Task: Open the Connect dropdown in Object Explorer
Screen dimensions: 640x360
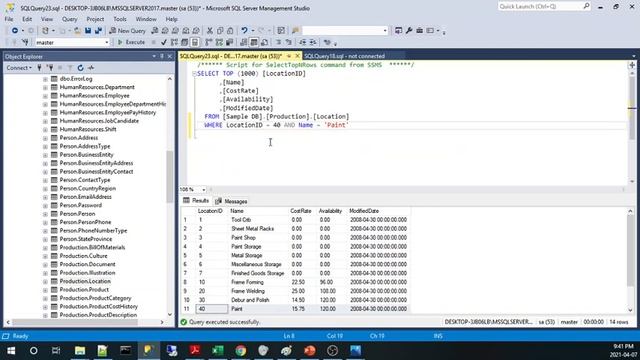Action: (19, 68)
